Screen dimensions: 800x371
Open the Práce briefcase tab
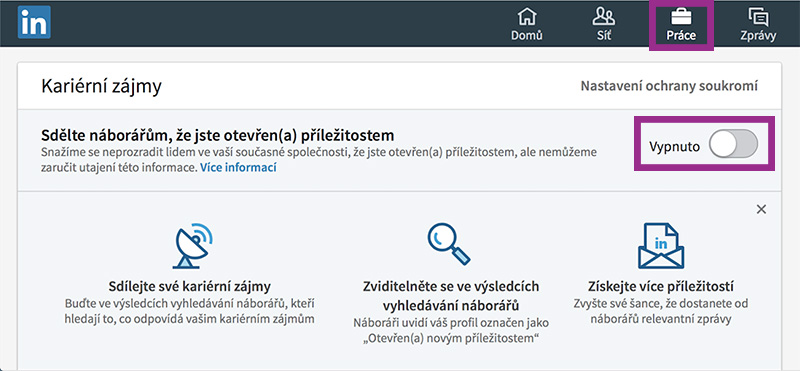(681, 24)
